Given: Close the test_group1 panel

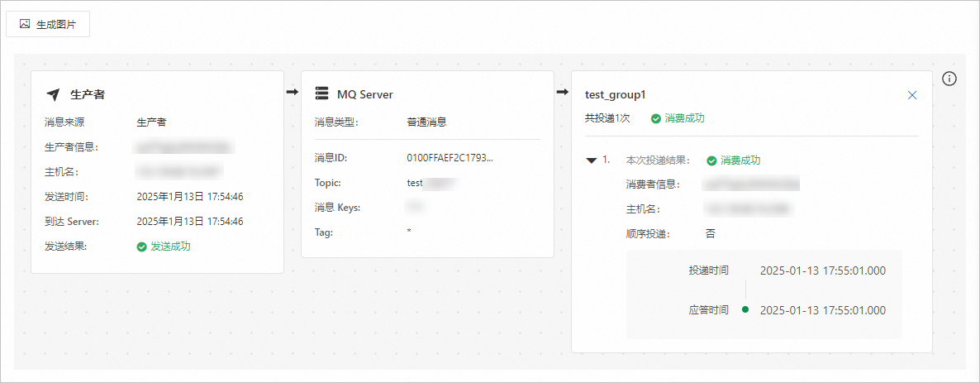Looking at the screenshot, I should pyautogui.click(x=912, y=95).
